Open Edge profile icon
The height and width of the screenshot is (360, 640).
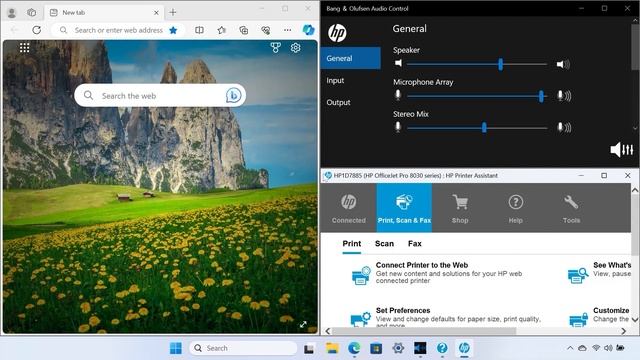(12, 13)
